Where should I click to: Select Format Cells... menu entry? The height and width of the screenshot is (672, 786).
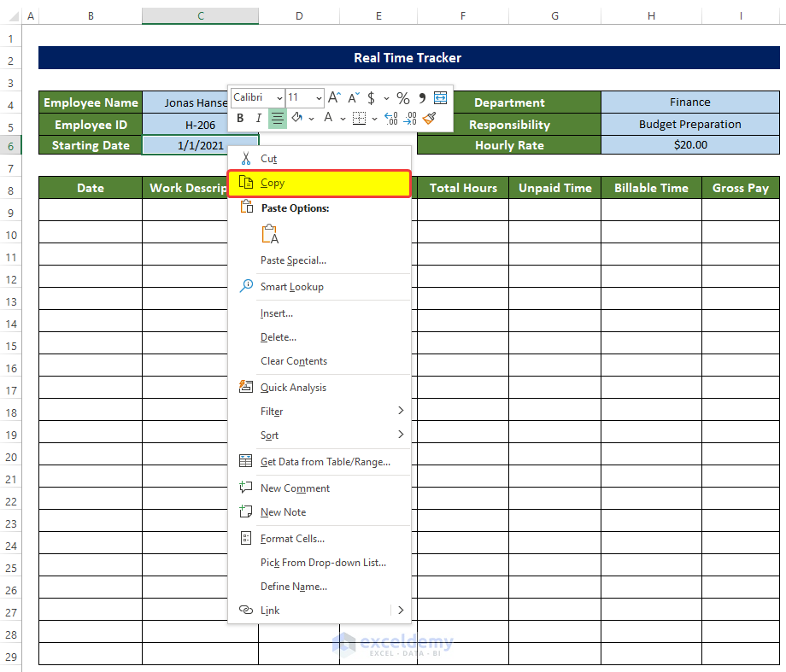292,539
